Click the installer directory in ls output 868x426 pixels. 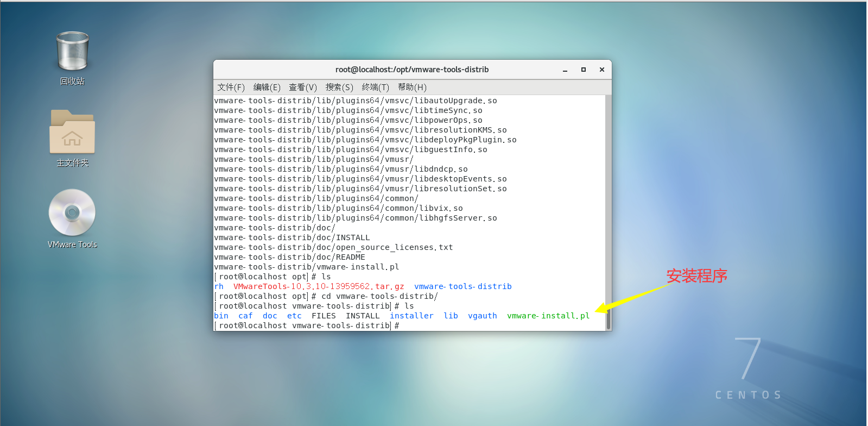coord(411,316)
